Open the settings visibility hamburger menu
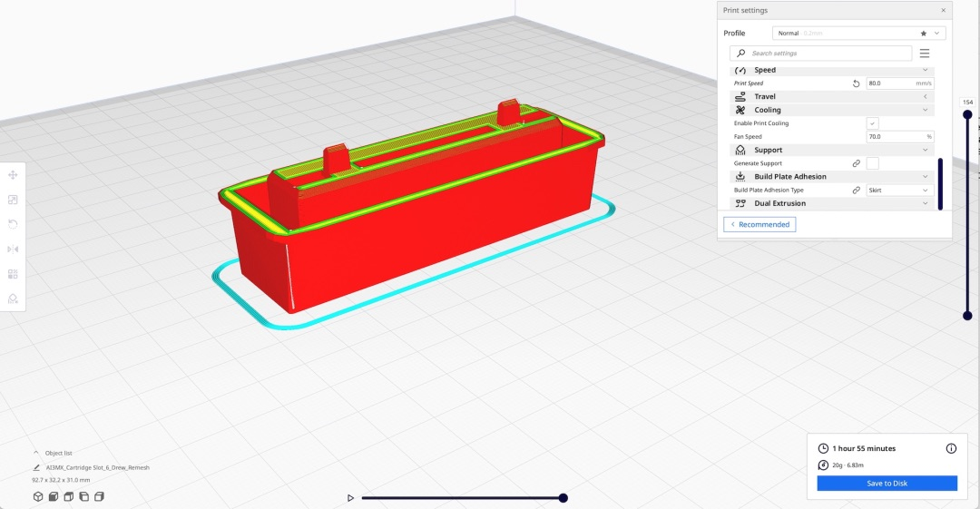This screenshot has width=980, height=509. [x=925, y=54]
